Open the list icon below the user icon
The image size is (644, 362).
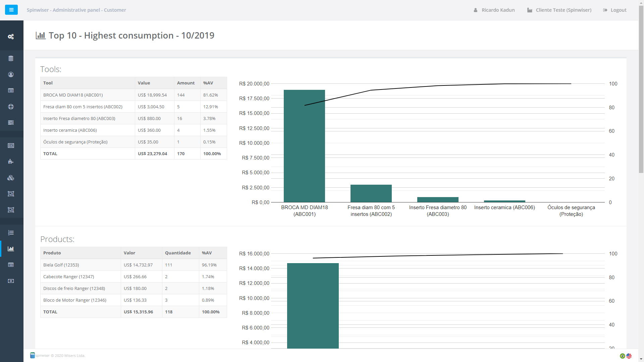11,90
